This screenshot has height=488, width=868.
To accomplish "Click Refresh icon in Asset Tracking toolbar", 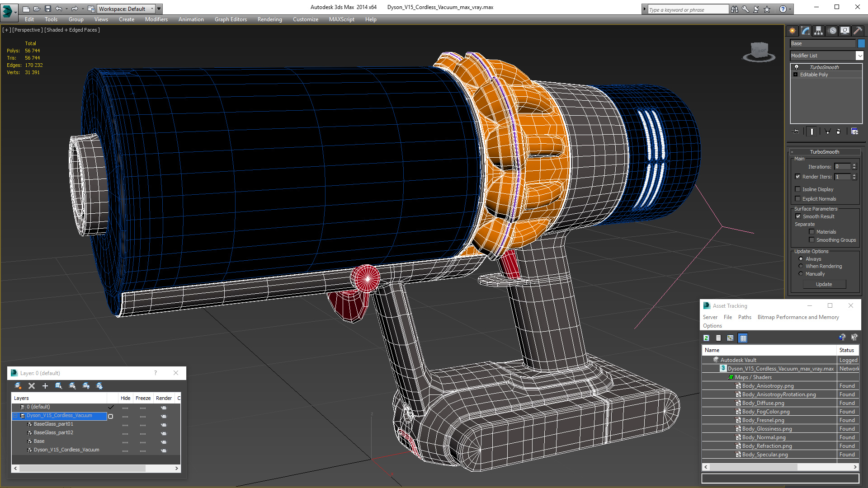I will click(x=706, y=338).
